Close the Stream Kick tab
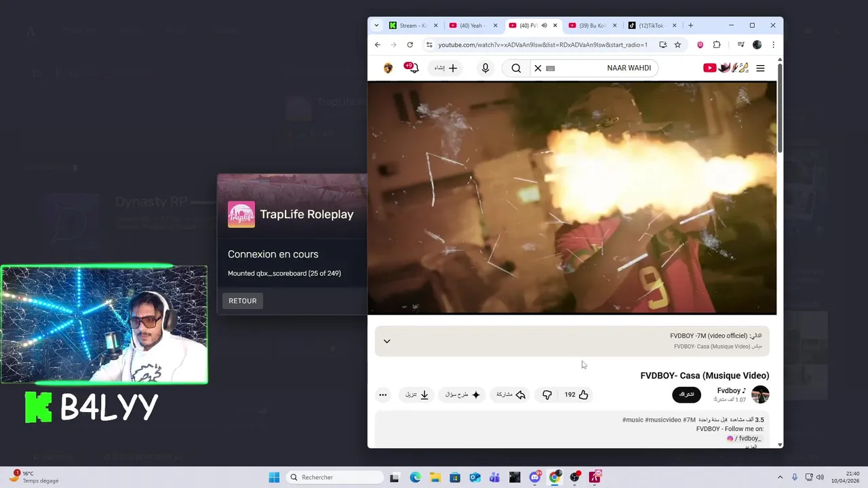The width and height of the screenshot is (868, 488). (435, 26)
